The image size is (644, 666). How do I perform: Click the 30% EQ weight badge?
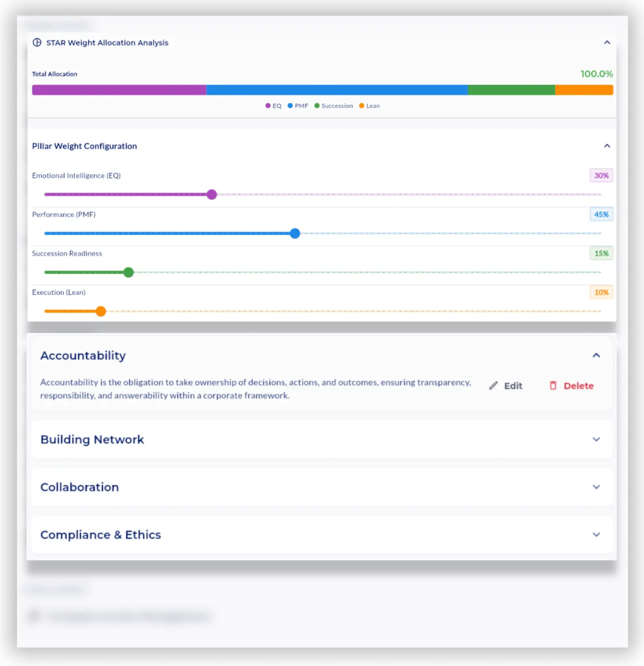click(601, 175)
